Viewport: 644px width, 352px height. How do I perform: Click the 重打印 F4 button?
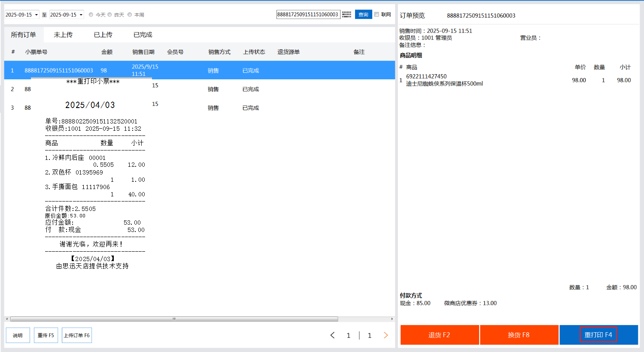(598, 335)
